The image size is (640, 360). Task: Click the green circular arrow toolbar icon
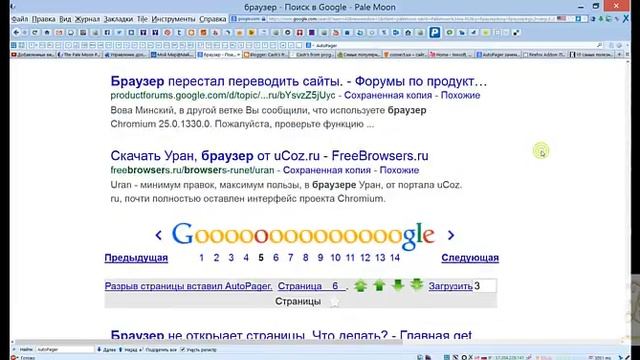[449, 32]
